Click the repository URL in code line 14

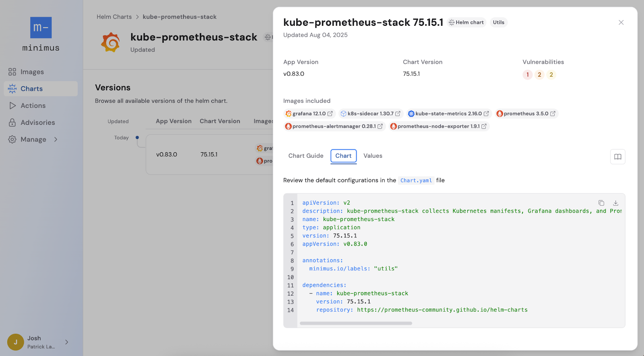click(442, 310)
